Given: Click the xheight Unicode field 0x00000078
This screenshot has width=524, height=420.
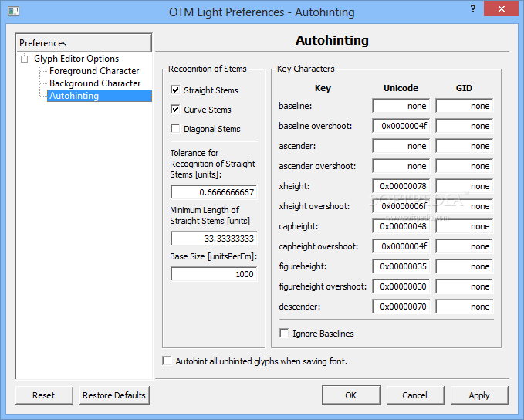Looking at the screenshot, I should [401, 186].
